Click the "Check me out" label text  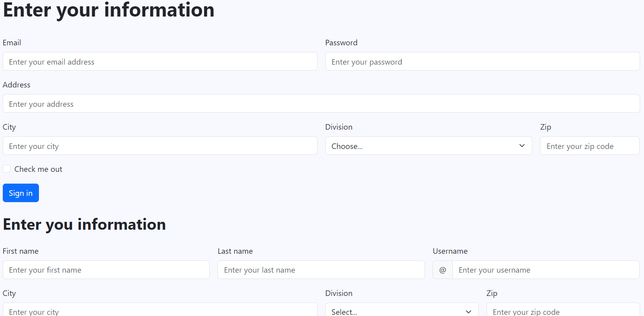38,169
